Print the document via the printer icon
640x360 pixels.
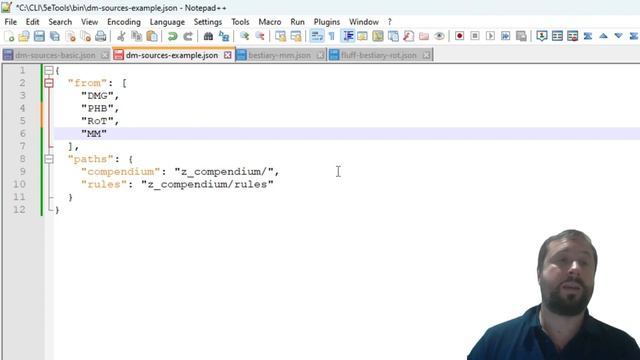click(x=100, y=36)
